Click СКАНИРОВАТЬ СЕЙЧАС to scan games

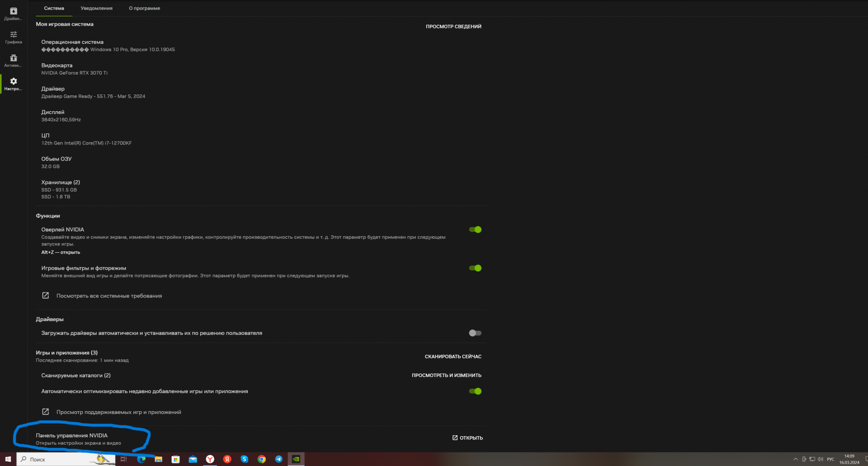click(x=453, y=357)
